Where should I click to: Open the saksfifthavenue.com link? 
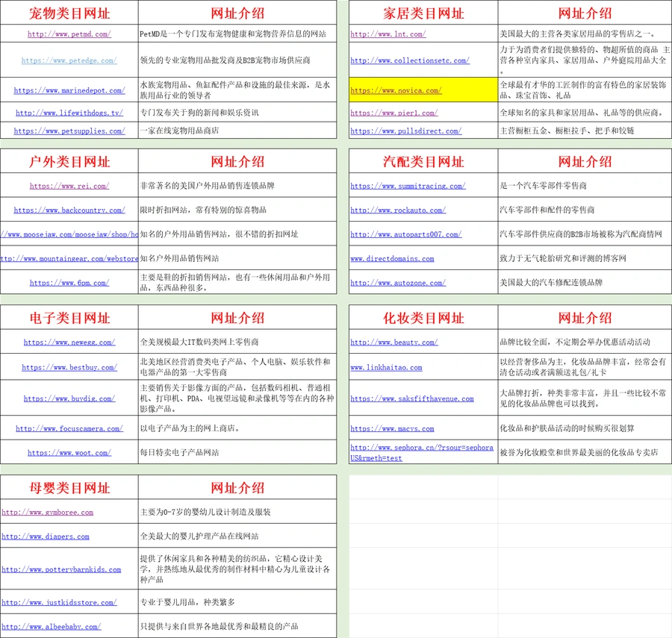[x=412, y=398]
